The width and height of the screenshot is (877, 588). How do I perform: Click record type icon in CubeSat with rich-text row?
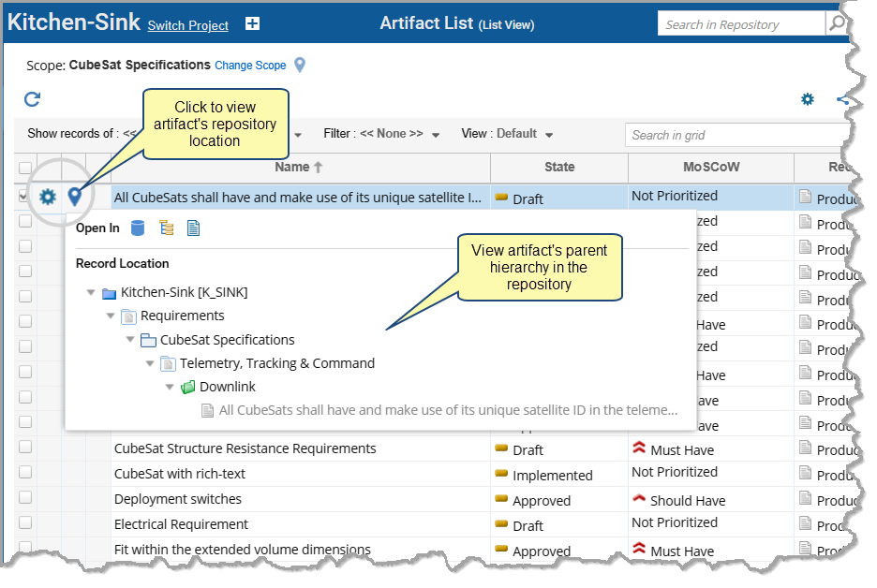click(806, 472)
